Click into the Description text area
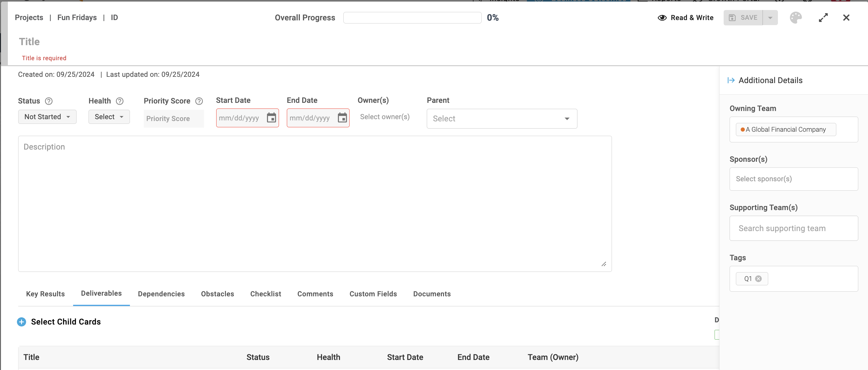This screenshot has width=868, height=370. pyautogui.click(x=315, y=203)
